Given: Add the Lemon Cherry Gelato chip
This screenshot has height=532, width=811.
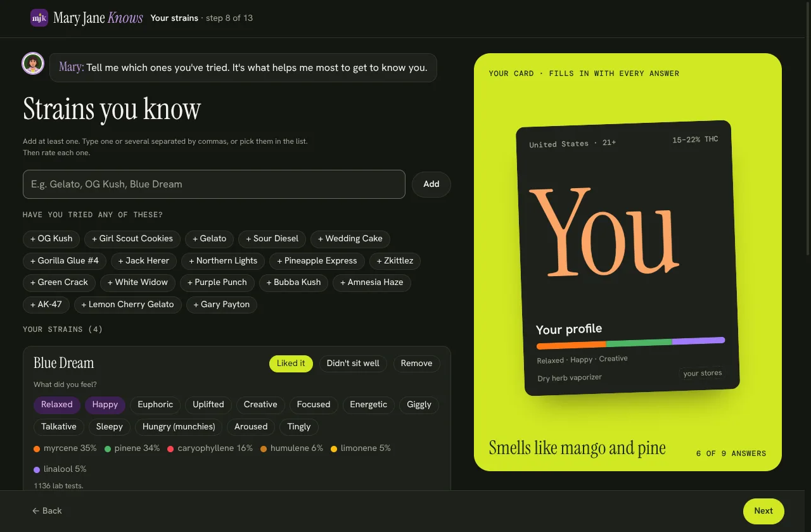Looking at the screenshot, I should 127,305.
